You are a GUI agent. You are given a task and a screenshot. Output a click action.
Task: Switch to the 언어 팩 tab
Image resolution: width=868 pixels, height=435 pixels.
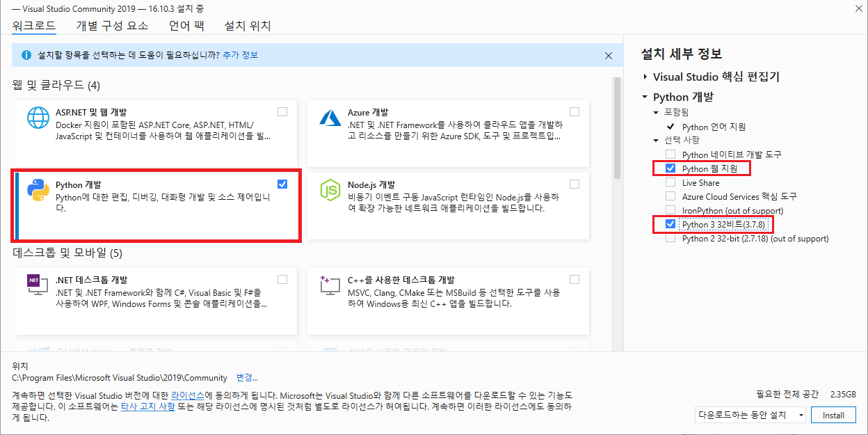click(x=186, y=26)
